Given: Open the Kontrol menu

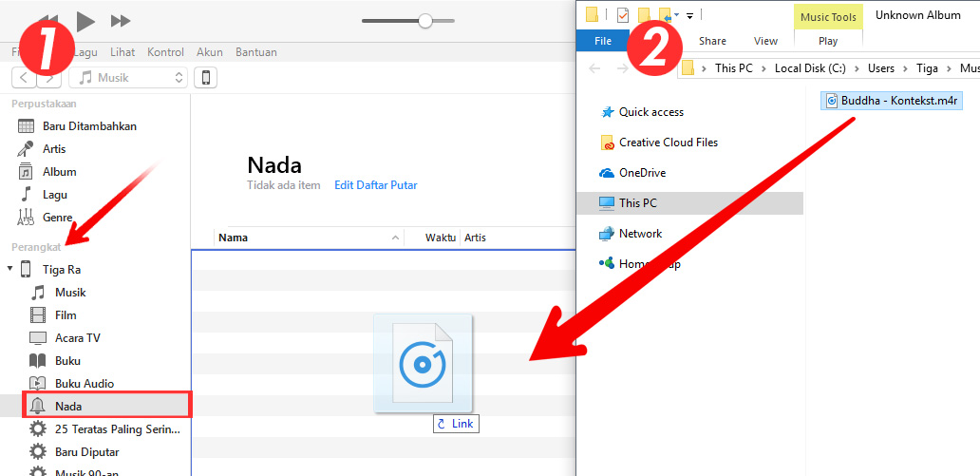Looking at the screenshot, I should pos(165,52).
